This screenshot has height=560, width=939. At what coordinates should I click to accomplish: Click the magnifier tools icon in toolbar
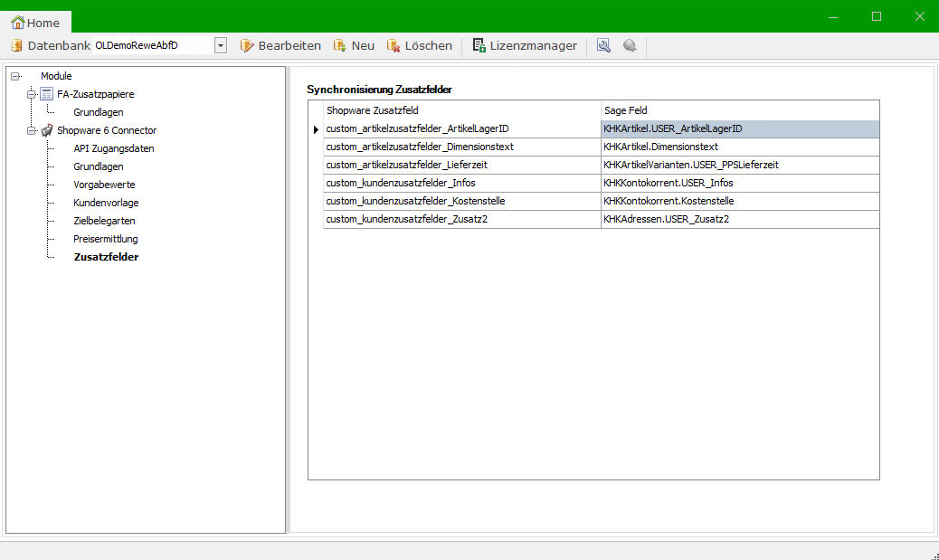(x=603, y=45)
